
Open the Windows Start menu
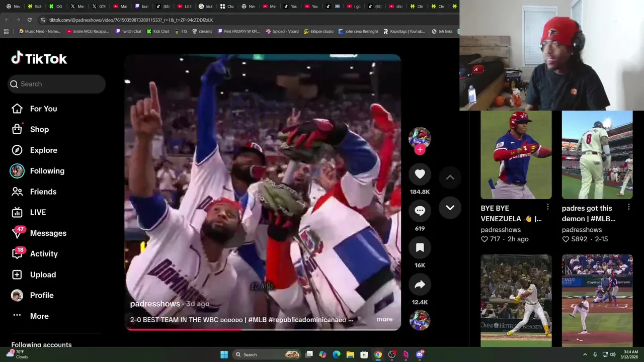pyautogui.click(x=224, y=354)
